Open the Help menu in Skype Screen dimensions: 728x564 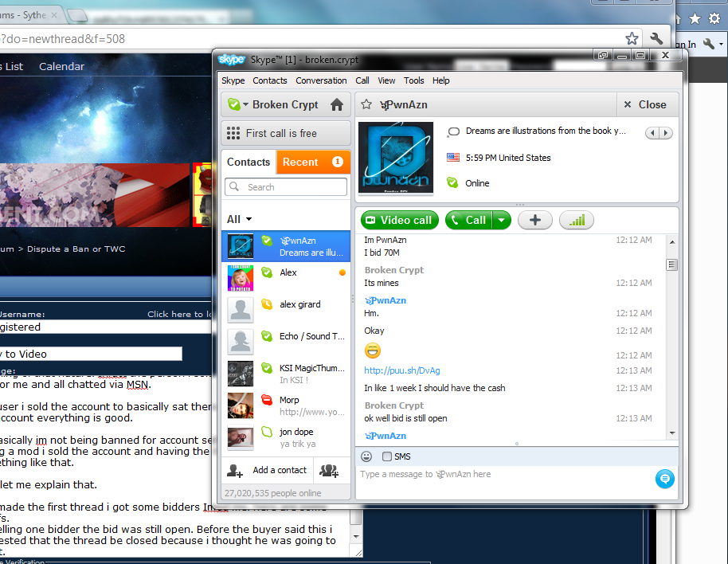[441, 80]
